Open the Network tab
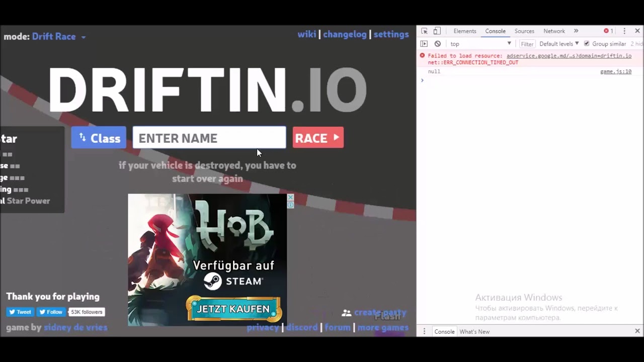This screenshot has width=644, height=362. click(554, 31)
